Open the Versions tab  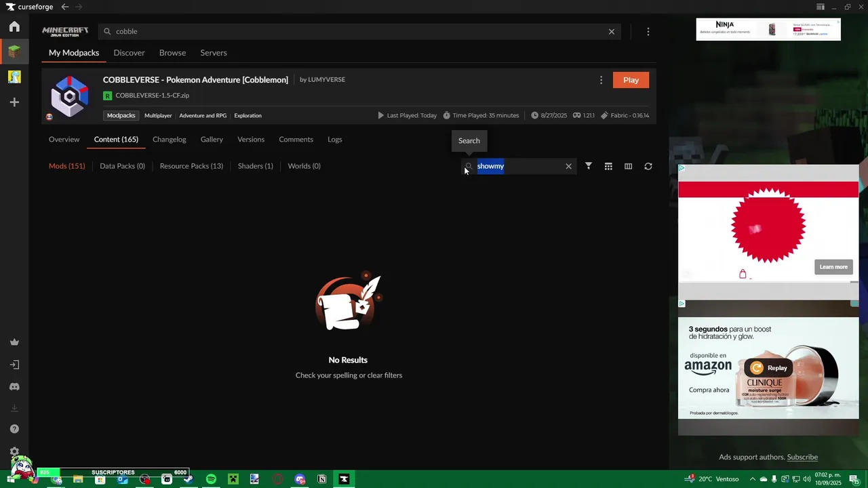click(251, 140)
